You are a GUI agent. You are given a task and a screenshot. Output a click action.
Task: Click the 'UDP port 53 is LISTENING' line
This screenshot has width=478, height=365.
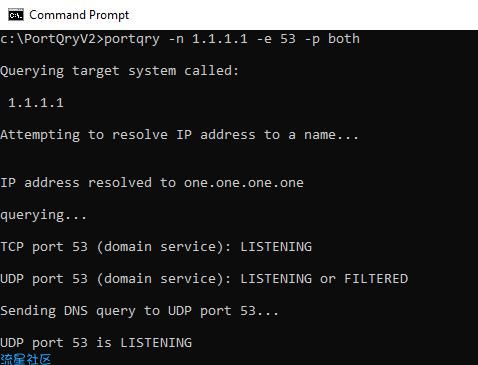(x=96, y=343)
